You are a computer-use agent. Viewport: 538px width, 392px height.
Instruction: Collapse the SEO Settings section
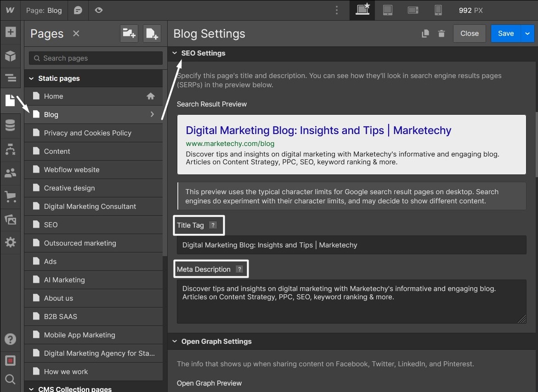click(x=175, y=53)
